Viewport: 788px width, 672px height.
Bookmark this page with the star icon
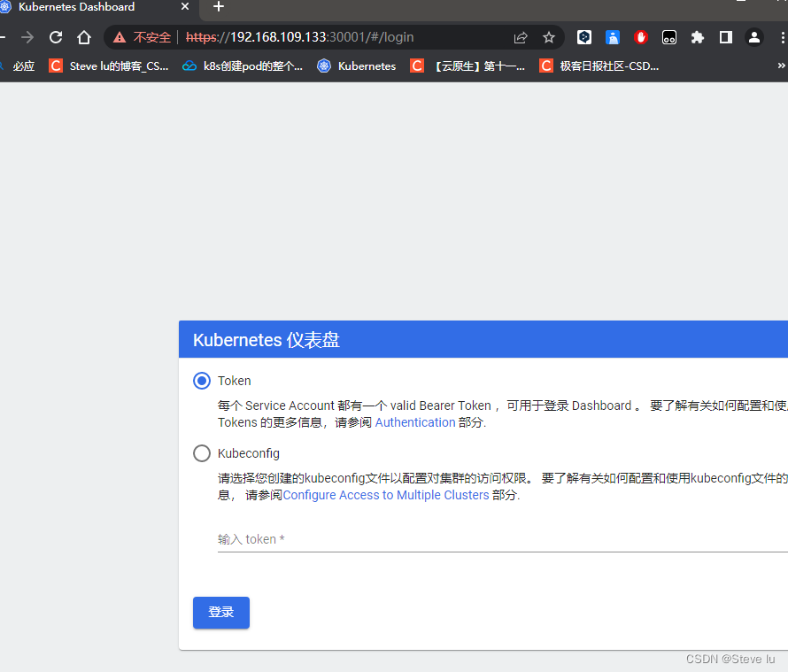(549, 37)
